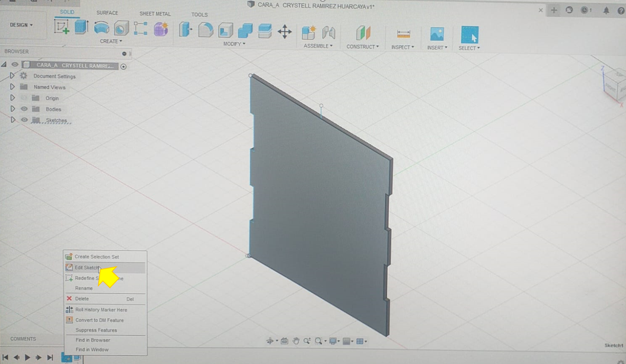Switch to the SURFACE tab
The height and width of the screenshot is (364, 626).
coord(107,13)
